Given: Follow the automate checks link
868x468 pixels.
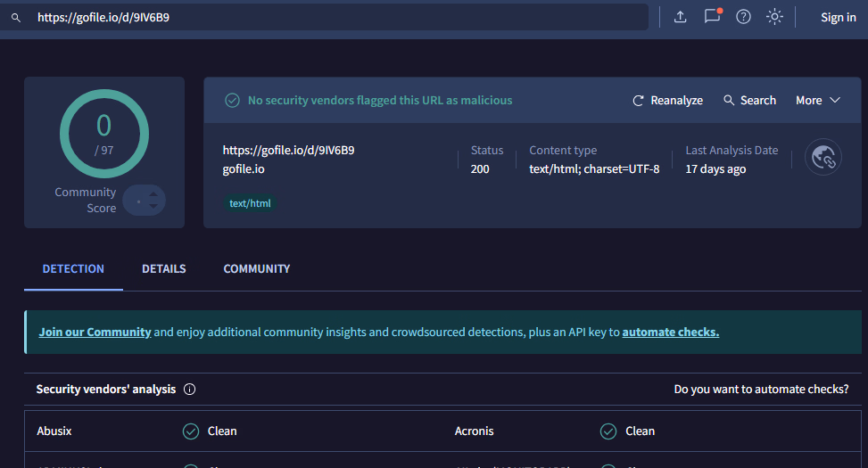Looking at the screenshot, I should tap(670, 332).
